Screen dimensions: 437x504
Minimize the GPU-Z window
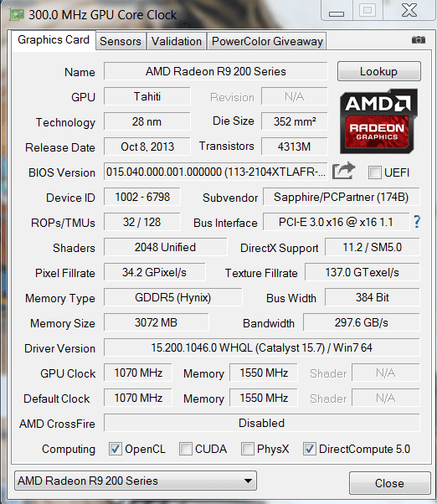click(x=337, y=11)
